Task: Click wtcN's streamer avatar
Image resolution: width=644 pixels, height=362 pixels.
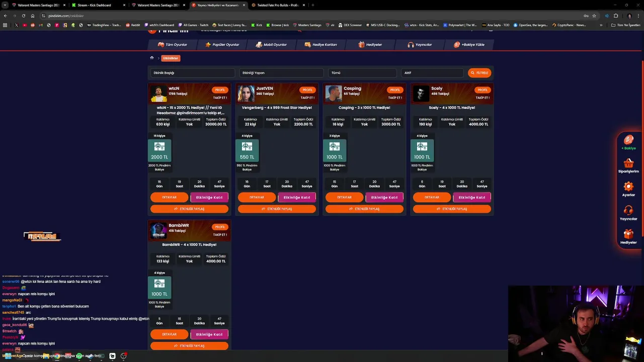Action: point(158,94)
